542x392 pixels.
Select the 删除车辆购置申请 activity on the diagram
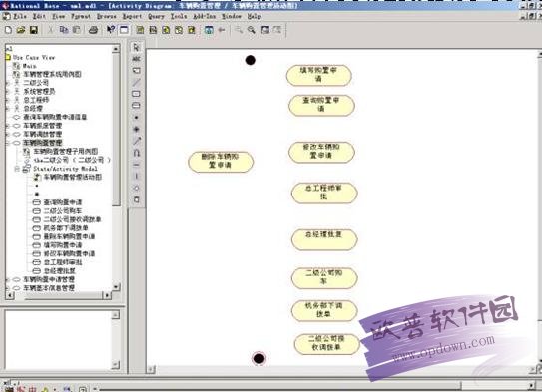coord(221,162)
